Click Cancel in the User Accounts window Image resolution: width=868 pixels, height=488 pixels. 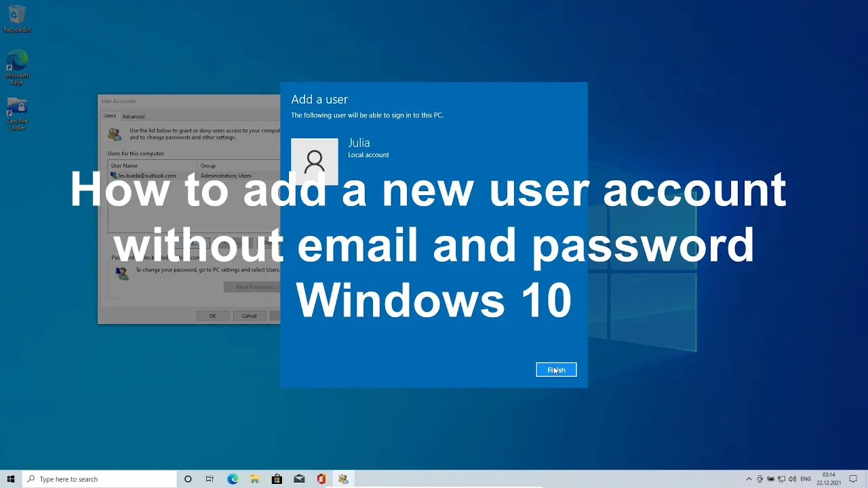(249, 316)
